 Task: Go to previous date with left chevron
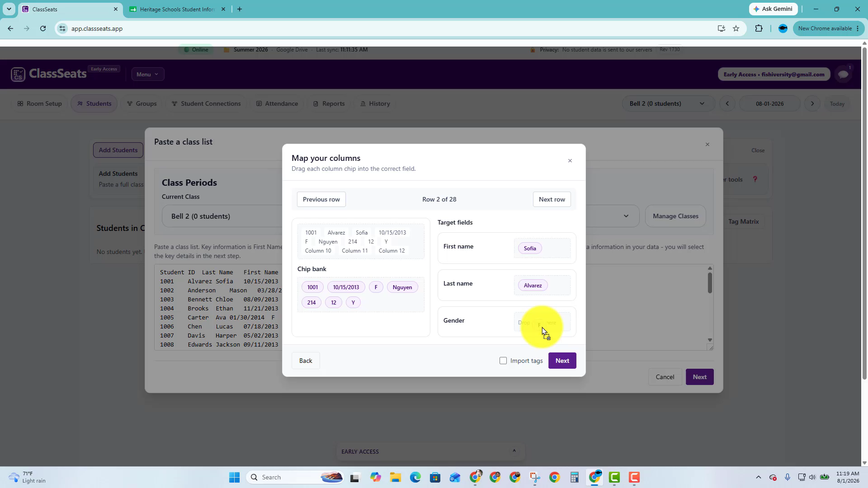(727, 103)
